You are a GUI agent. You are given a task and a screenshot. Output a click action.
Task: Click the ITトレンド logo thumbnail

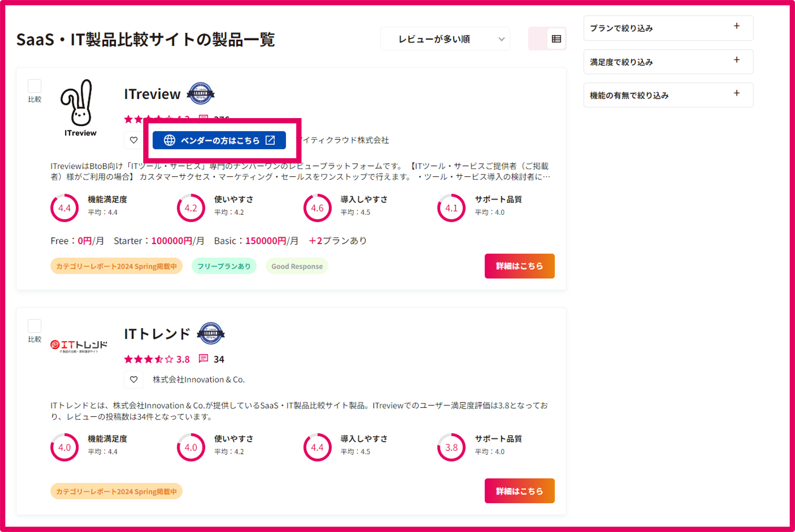(79, 344)
